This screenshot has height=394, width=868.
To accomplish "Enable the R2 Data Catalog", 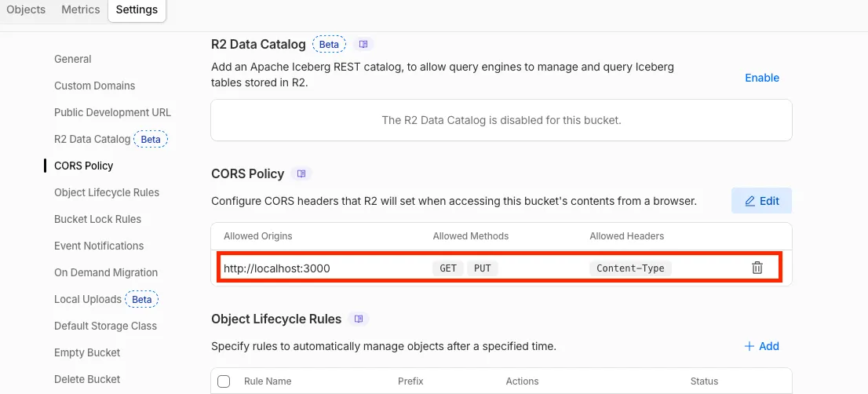I will [x=762, y=78].
